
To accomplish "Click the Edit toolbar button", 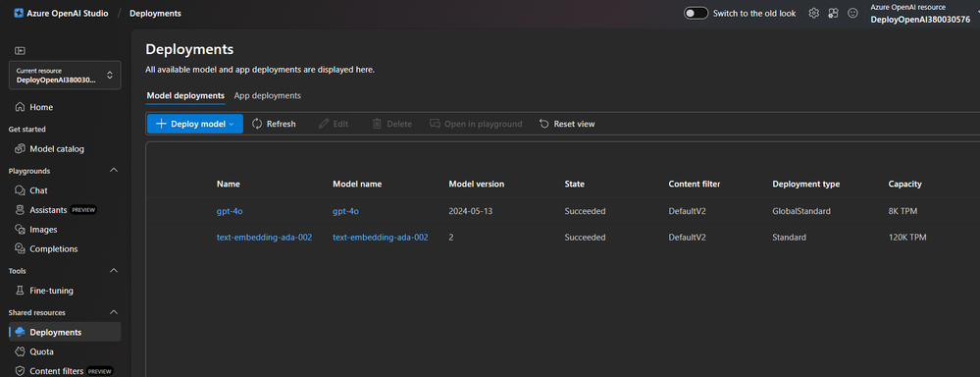I will click(x=334, y=124).
